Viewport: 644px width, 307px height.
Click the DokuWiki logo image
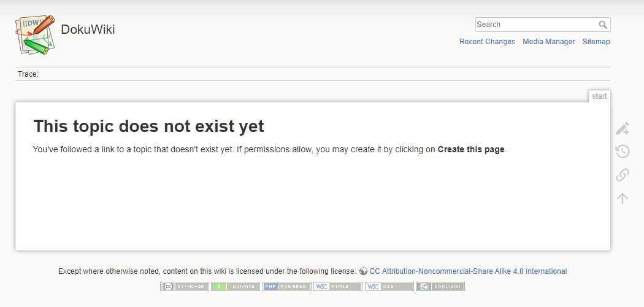(x=35, y=35)
